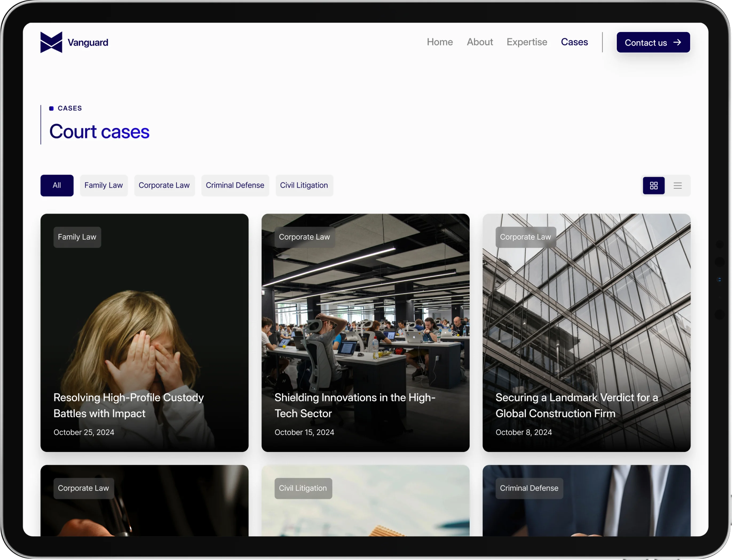Open the Expertise menu item
This screenshot has width=732, height=560.
526,42
